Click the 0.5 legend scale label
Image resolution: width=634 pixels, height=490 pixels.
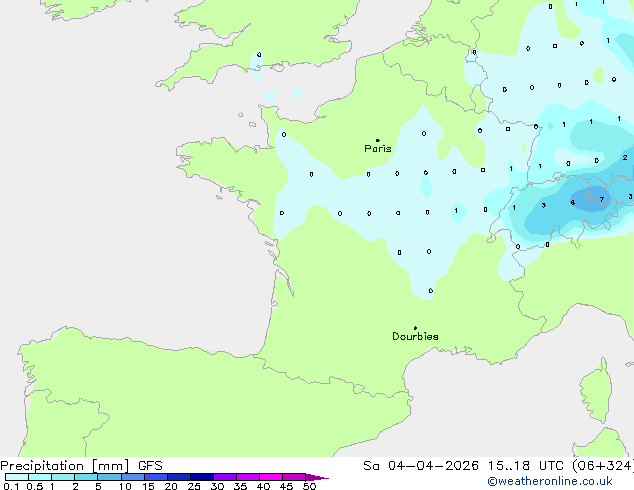35,486
